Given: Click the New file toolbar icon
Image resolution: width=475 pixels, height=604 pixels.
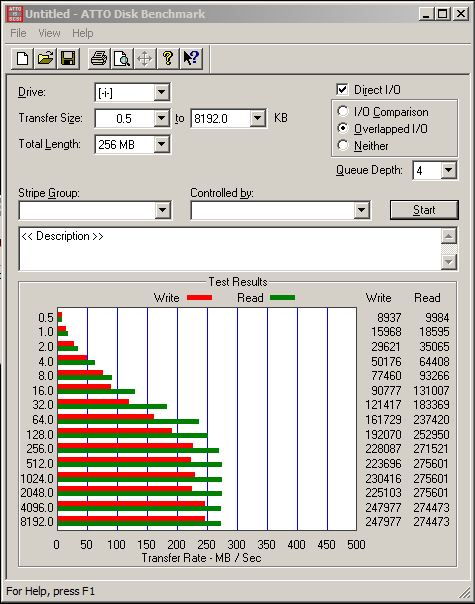Looking at the screenshot, I should point(22,59).
